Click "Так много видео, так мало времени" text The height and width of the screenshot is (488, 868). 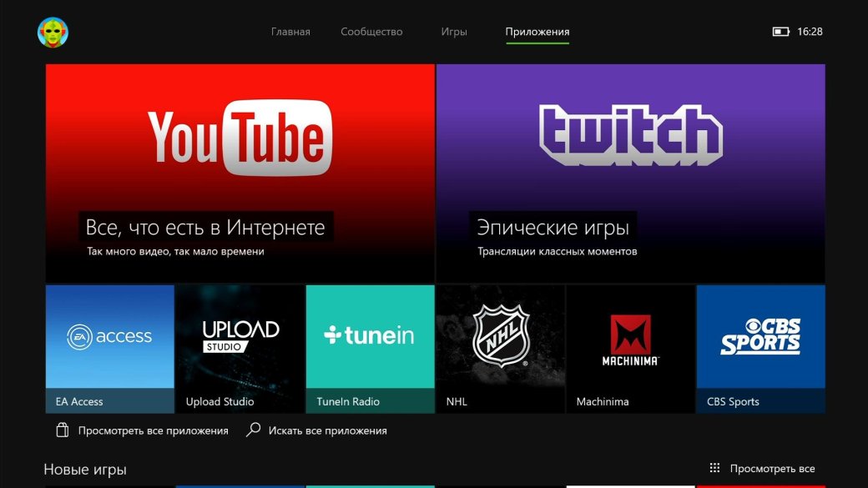[x=175, y=251]
